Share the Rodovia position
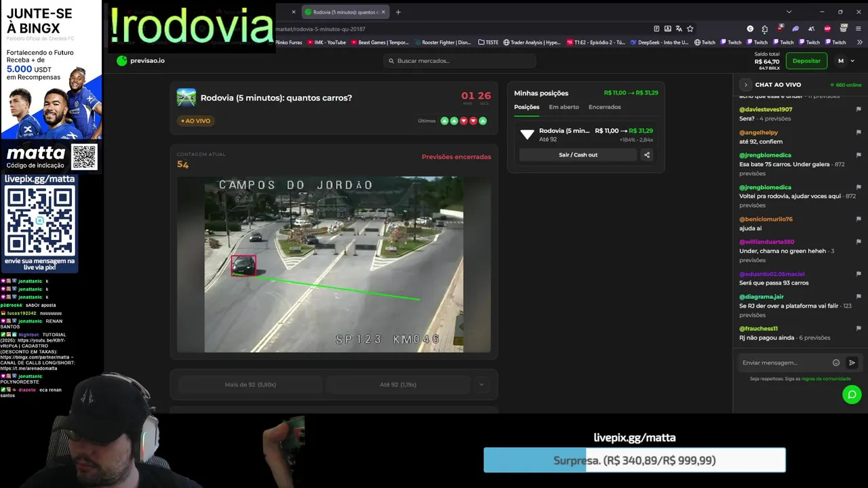868x488 pixels. 647,155
